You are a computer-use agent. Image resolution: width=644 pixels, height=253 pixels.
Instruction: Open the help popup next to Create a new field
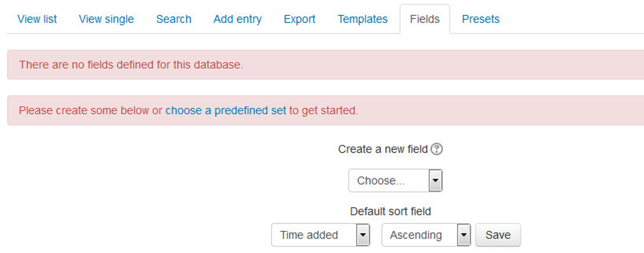click(x=437, y=149)
